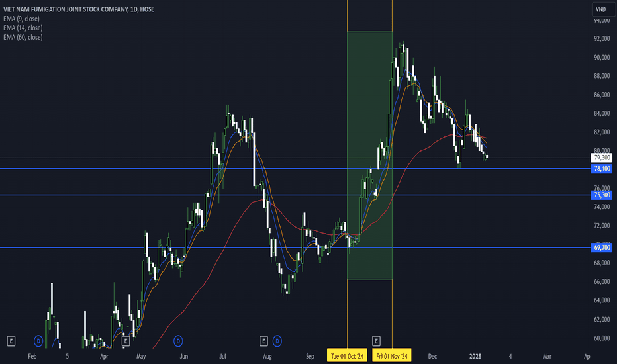Viewport: 617px width, 364px height.
Task: Click the 75,300 horizontal line price label
Action: click(602, 195)
